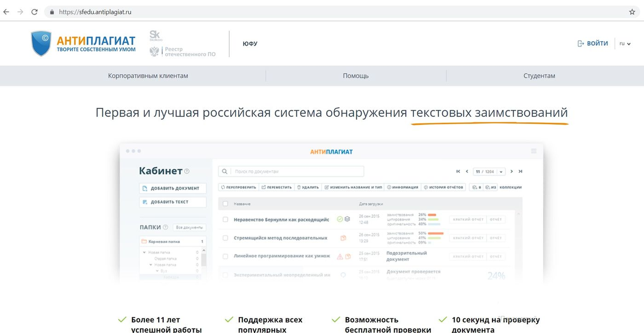View site info via the address bar lock icon
644x333 pixels.
52,12
